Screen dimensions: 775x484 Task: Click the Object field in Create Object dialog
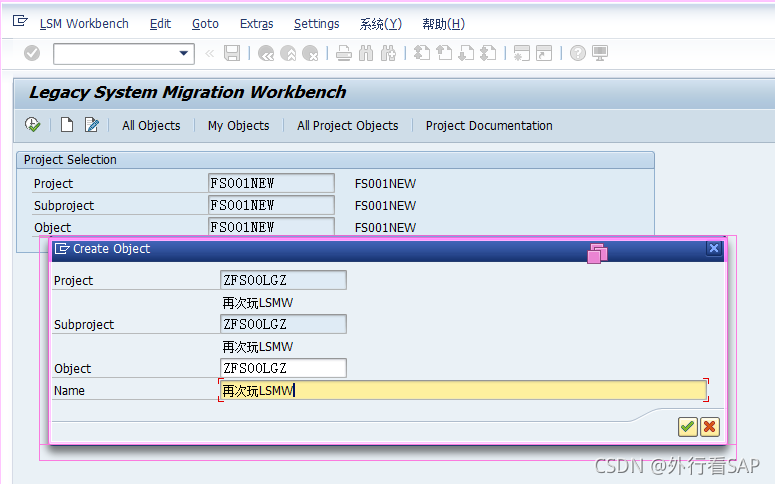point(283,368)
